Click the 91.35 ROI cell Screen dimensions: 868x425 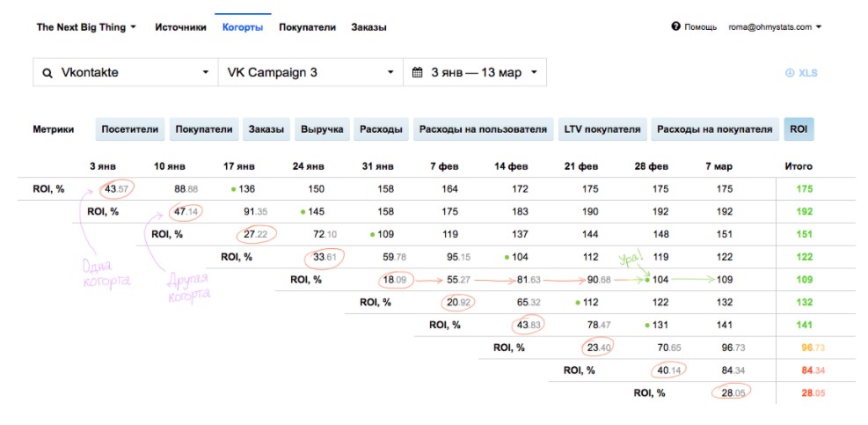coord(256,212)
